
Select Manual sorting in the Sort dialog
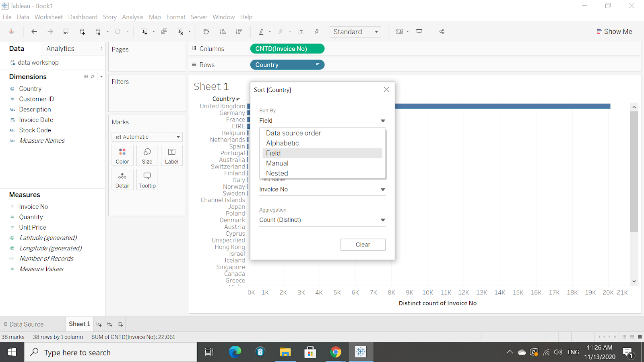pyautogui.click(x=277, y=163)
